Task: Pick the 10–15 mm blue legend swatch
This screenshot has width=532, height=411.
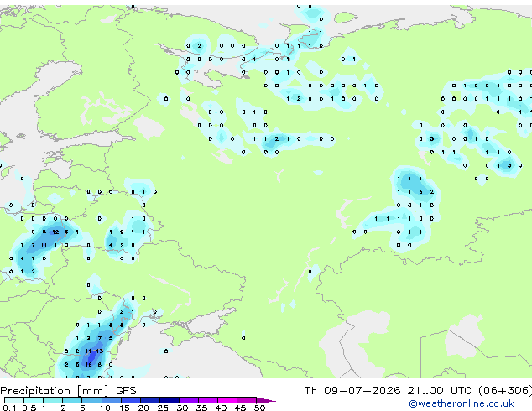Action: (x=111, y=400)
